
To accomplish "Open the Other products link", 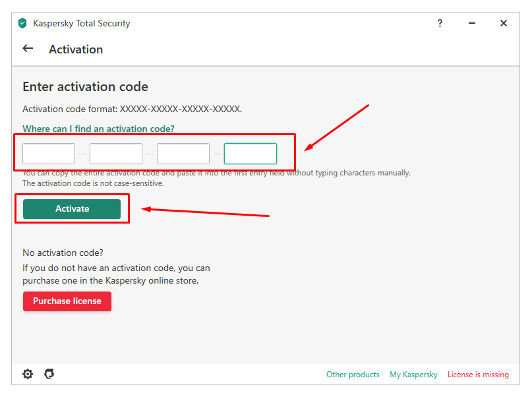I will (x=353, y=375).
